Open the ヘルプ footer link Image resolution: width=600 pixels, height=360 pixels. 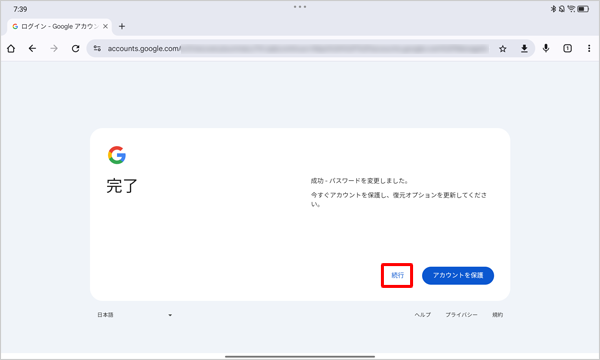click(422, 315)
